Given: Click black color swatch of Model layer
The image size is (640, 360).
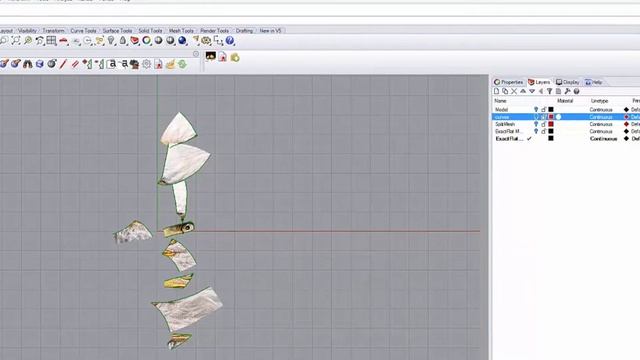Looking at the screenshot, I should (x=551, y=109).
